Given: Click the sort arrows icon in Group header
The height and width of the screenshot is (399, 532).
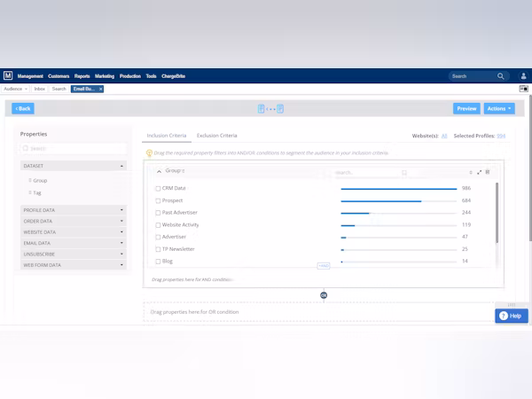Looking at the screenshot, I should pyautogui.click(x=471, y=172).
